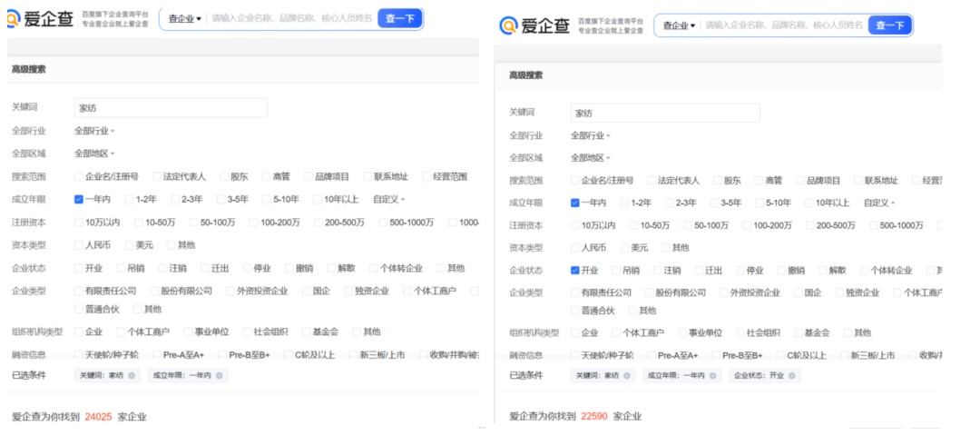Tick 迁出 status checkbox in left screenshot
980x436 pixels.
click(205, 268)
